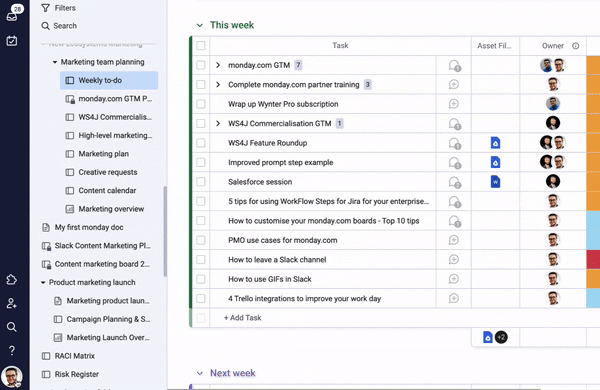Screen dimensions: 600x390
Task: Collapse Marketing team planning folder
Action: tap(55, 62)
